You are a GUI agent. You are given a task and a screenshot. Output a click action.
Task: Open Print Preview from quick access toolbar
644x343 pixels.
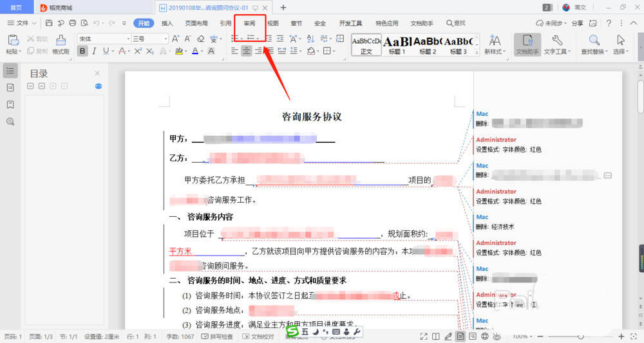pyautogui.click(x=84, y=23)
